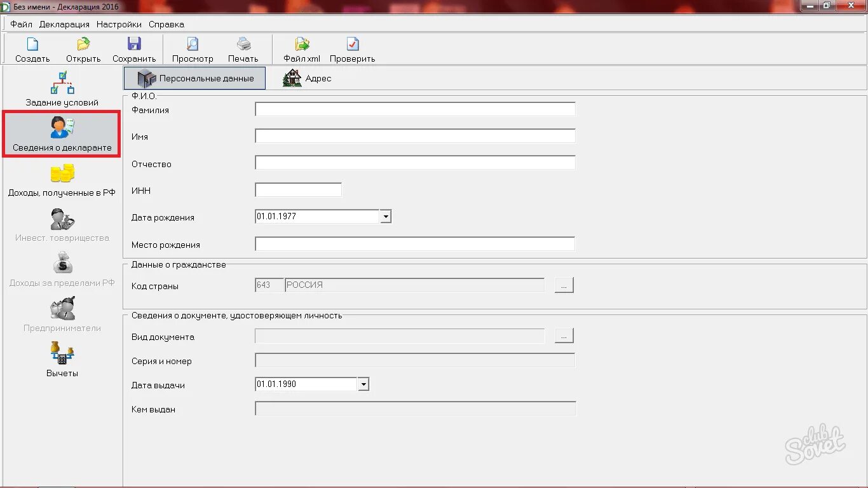Click the Кем выдан field
Screen dimensions: 868x488
click(x=415, y=409)
